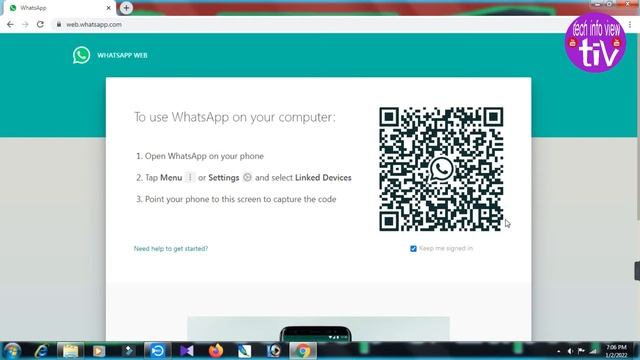Open the volume control in system tray

570,351
